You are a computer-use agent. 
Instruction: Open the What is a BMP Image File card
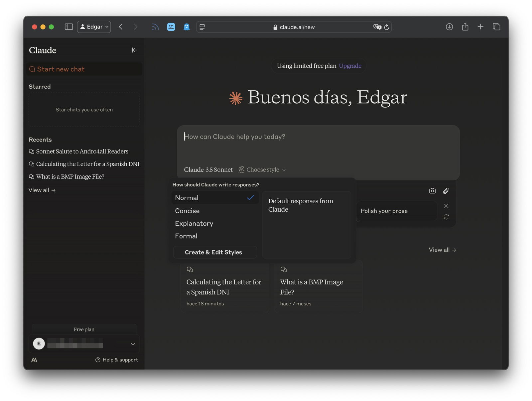click(x=318, y=286)
